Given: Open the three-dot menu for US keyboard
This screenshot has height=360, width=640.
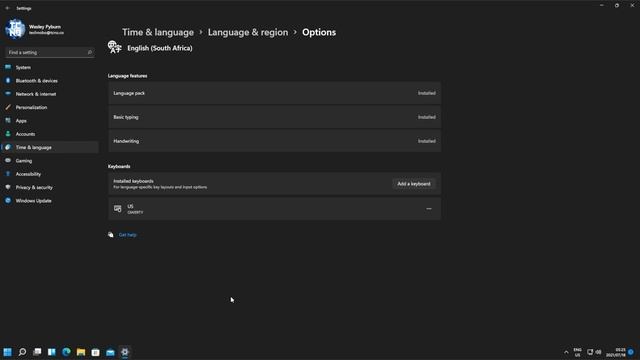Looking at the screenshot, I should pos(429,209).
